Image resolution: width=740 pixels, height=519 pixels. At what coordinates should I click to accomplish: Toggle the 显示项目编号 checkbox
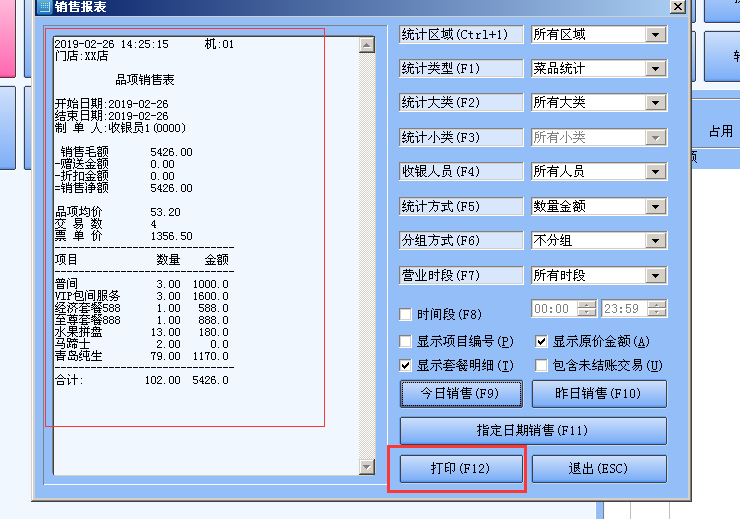click(x=406, y=341)
